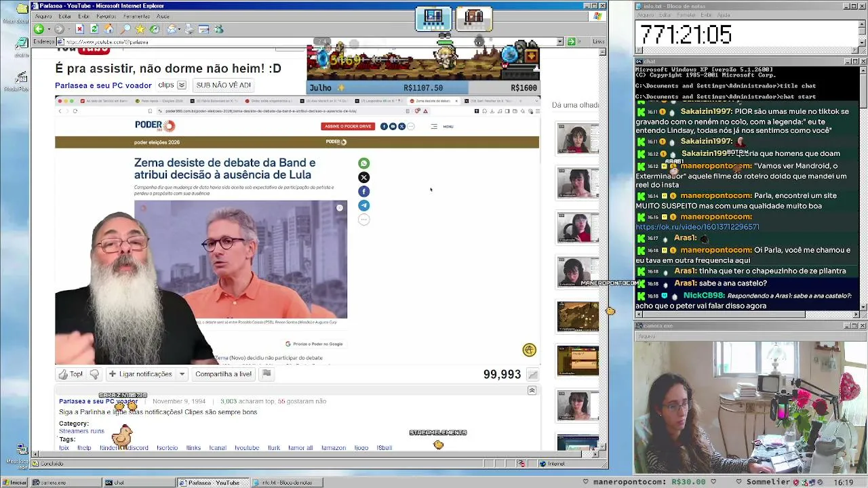Switch to info.txt - Bloco de notas taskbar button

click(287, 483)
